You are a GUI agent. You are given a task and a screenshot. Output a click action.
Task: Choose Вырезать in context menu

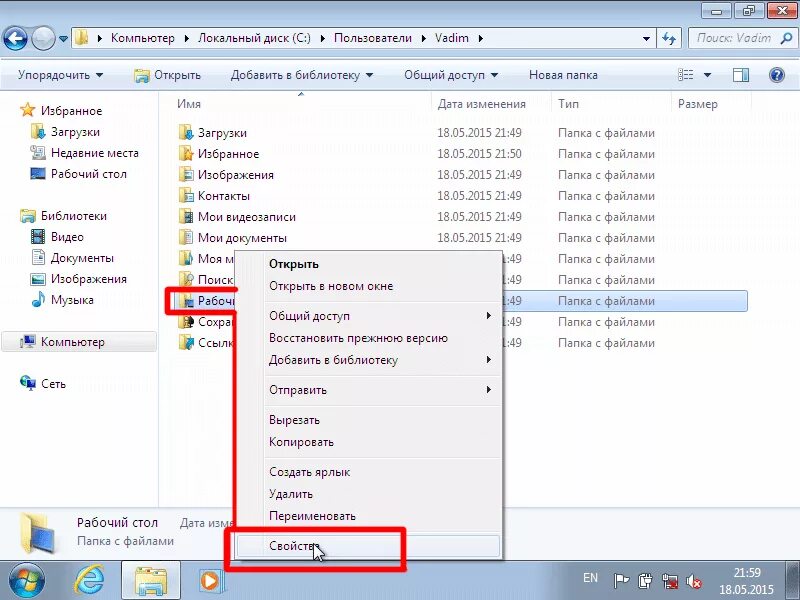coord(368,420)
